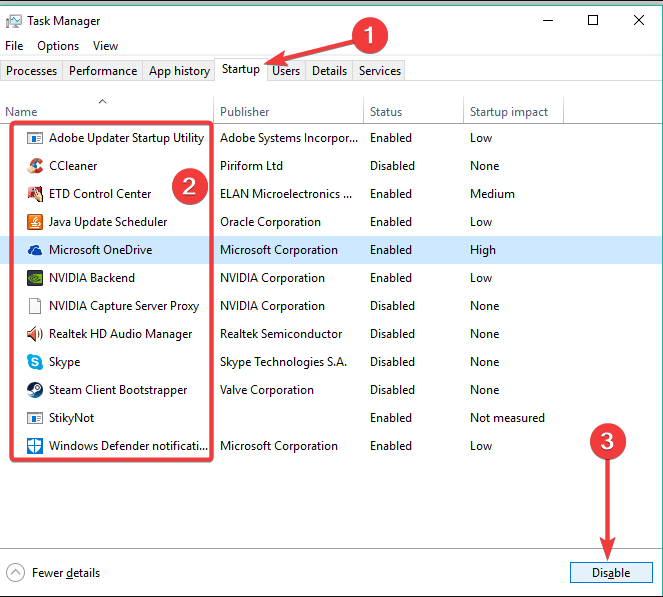Click the Task Manager title bar icon
The width and height of the screenshot is (663, 597).
point(14,21)
